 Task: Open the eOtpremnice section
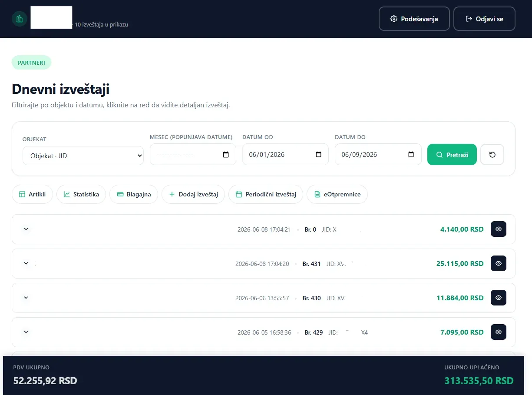pyautogui.click(x=337, y=194)
